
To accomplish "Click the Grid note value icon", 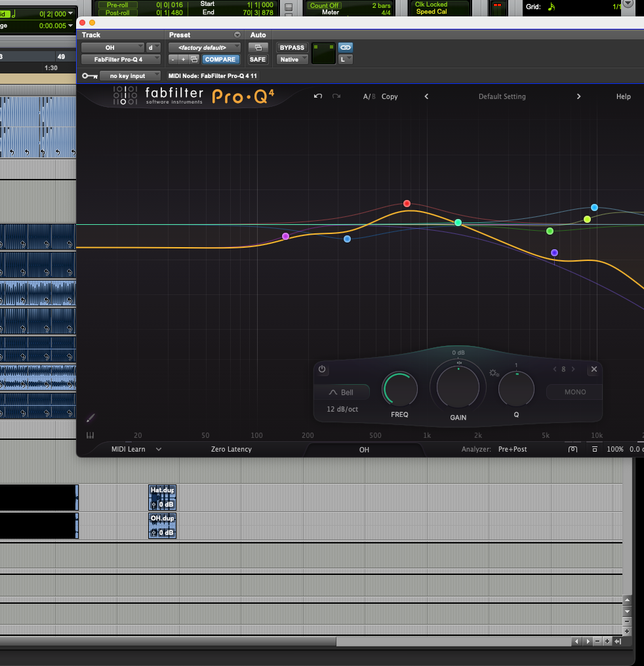I will pos(552,7).
